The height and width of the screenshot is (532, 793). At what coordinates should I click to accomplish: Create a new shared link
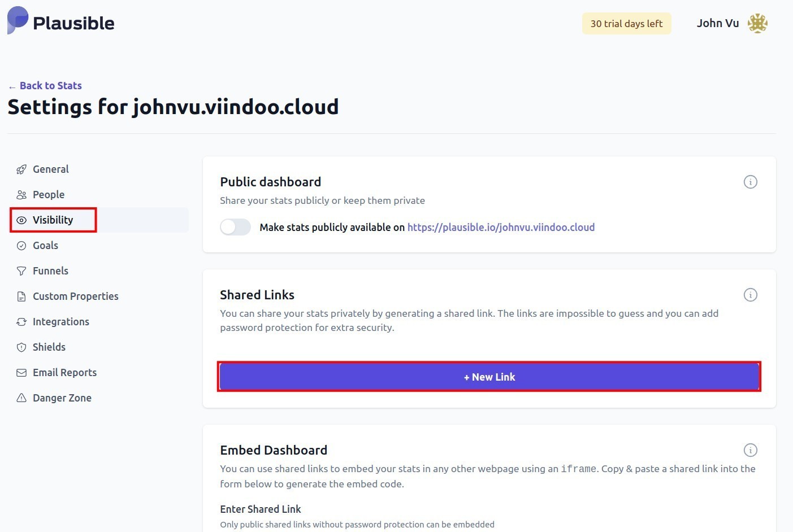[489, 377]
